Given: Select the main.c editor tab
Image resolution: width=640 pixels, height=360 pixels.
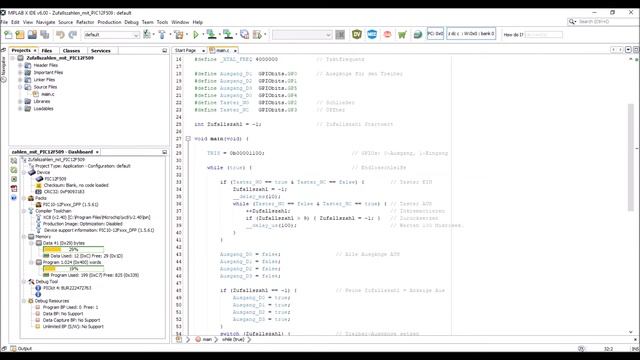Looking at the screenshot, I should [222, 50].
